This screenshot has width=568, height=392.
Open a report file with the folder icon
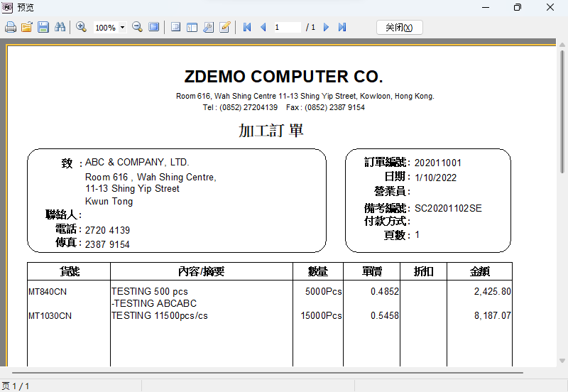pos(27,27)
